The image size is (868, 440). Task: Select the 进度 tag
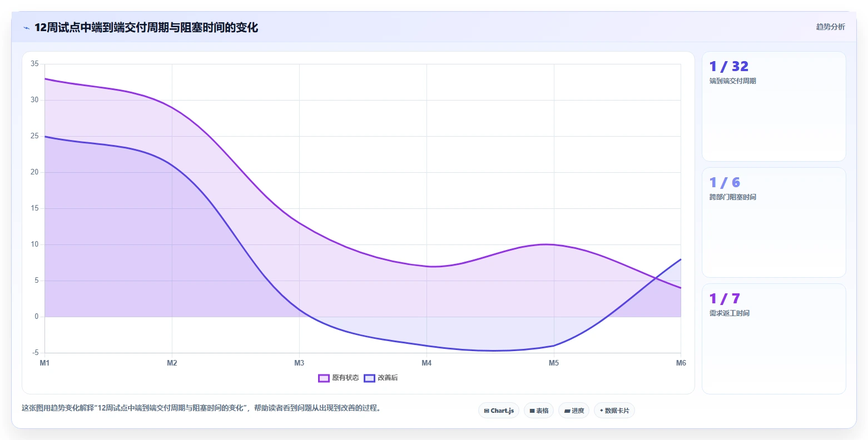pyautogui.click(x=574, y=411)
